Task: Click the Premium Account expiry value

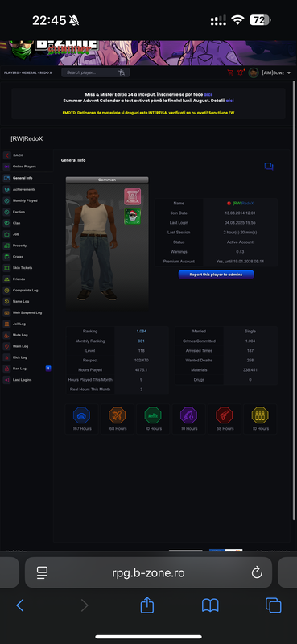Action: coord(241,261)
